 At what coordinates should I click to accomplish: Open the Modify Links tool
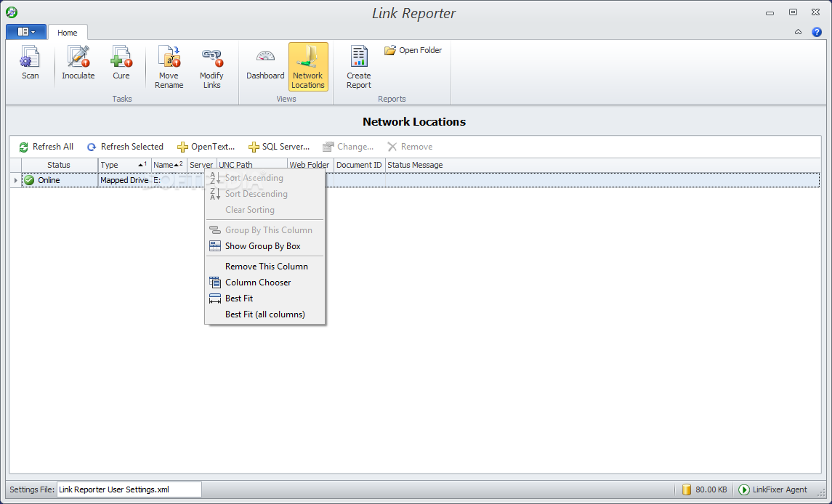coord(211,68)
